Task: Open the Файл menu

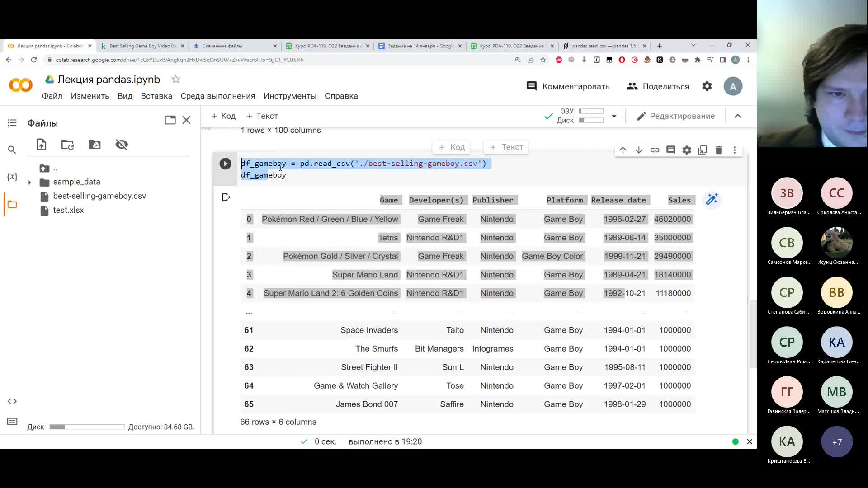Action: click(52, 96)
